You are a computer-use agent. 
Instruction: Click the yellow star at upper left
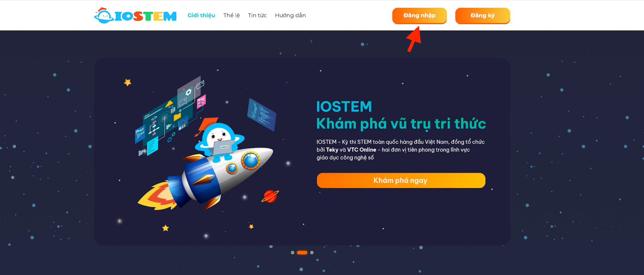(x=128, y=82)
